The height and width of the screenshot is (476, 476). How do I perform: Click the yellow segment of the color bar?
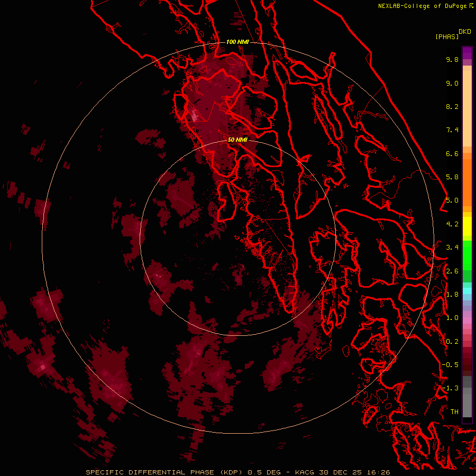click(467, 226)
